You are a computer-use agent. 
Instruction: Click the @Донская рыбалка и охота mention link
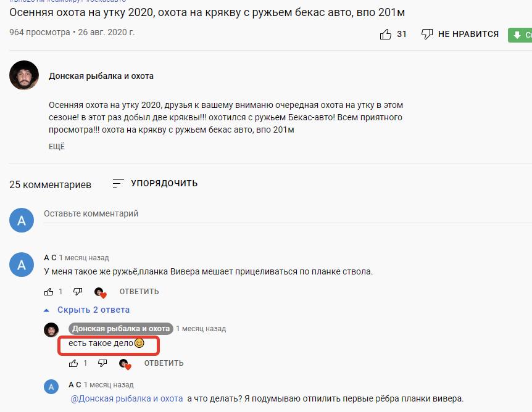(x=127, y=399)
